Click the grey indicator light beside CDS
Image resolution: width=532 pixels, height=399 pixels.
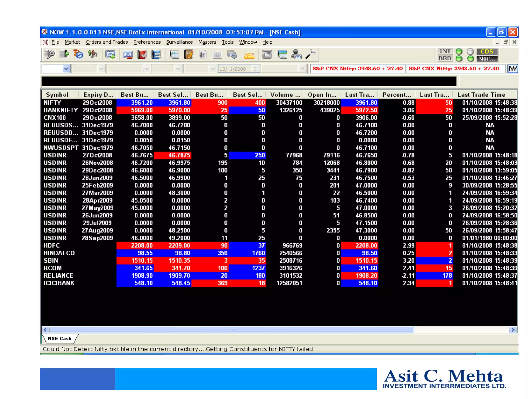click(470, 51)
